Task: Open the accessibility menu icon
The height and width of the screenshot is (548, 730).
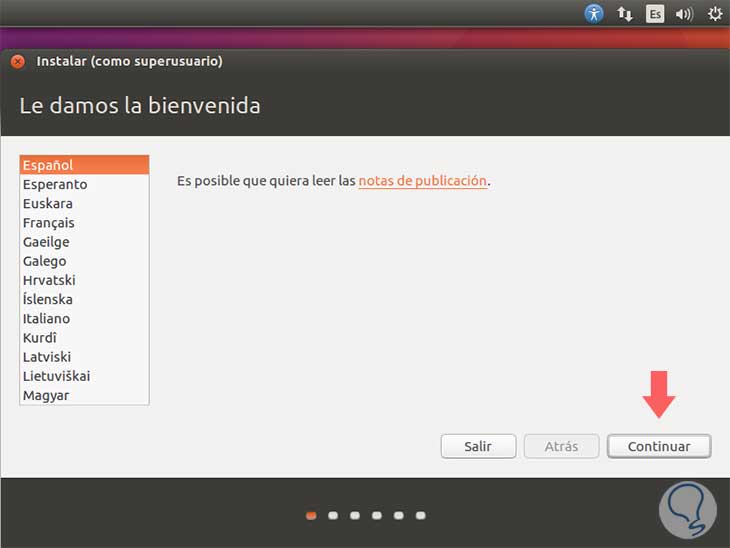Action: coord(594,14)
